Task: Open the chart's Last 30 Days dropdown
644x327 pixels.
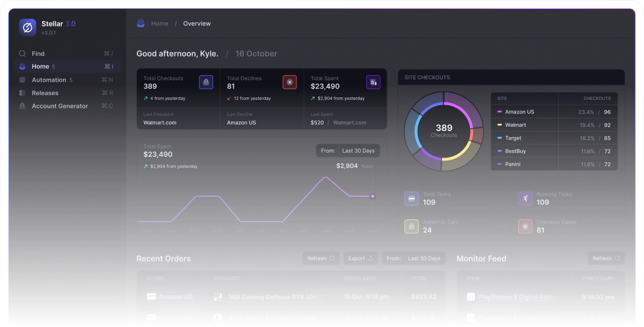Action: 348,151
